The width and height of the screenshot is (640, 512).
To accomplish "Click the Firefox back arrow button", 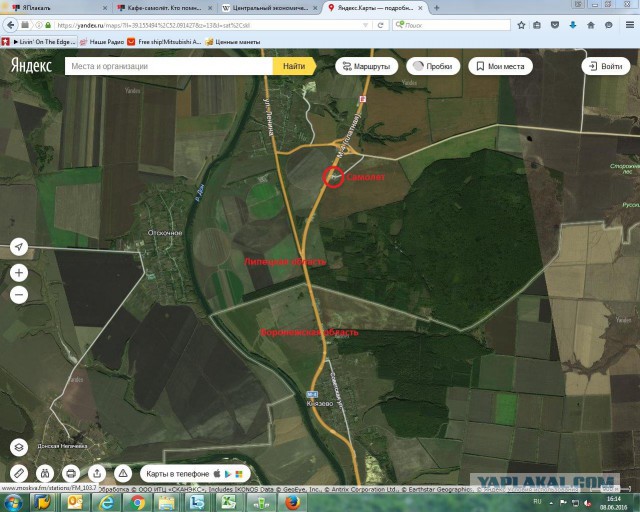I will click(x=11, y=25).
